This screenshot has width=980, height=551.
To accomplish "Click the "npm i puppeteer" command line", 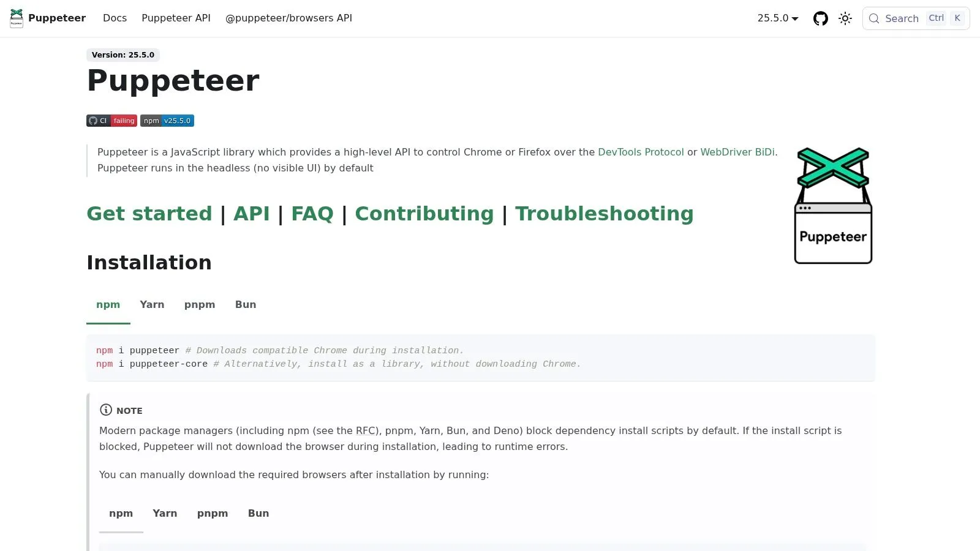I will point(280,351).
